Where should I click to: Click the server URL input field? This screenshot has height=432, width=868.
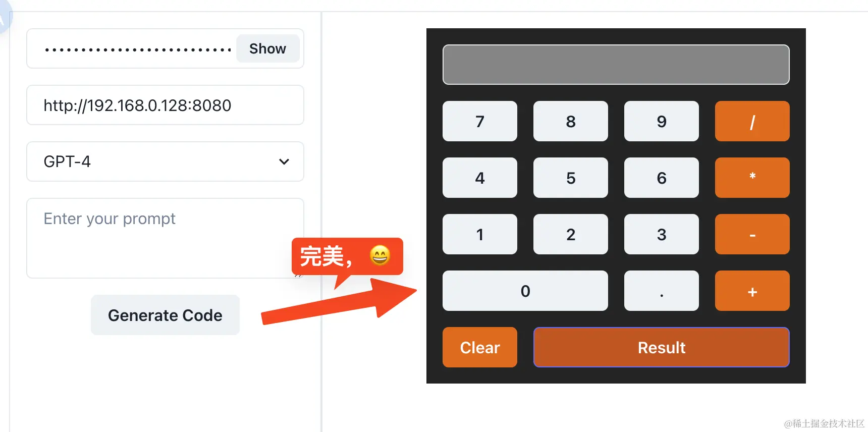click(x=165, y=105)
